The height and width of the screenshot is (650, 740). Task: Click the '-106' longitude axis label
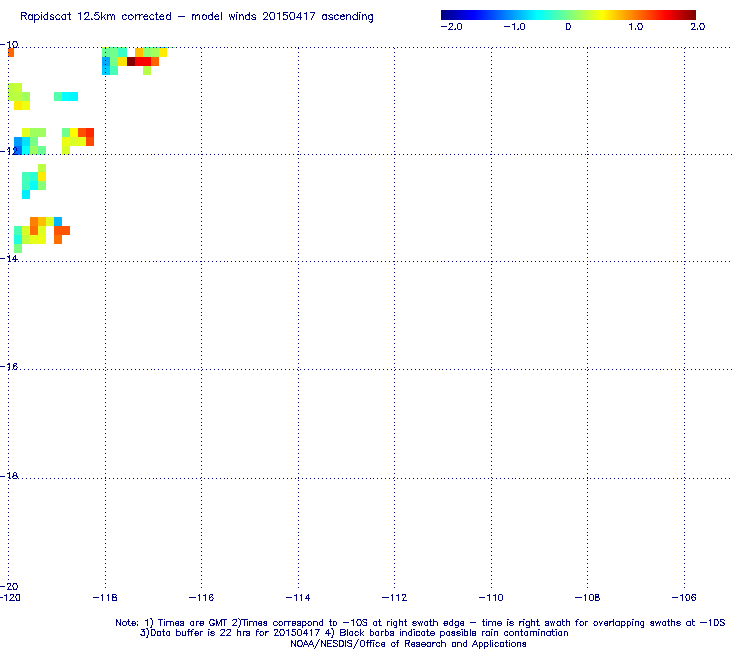coord(684,598)
